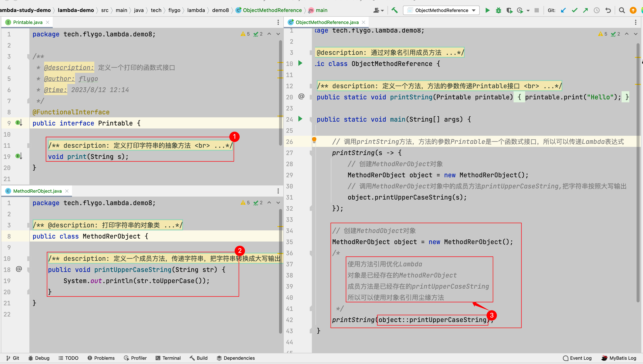Close the MethodRerObject.java tab

click(67, 191)
